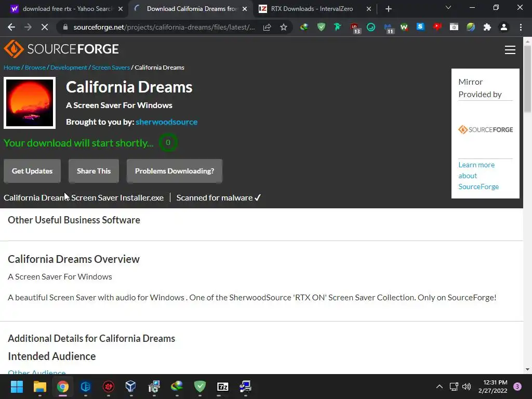Show hidden system tray icons
Screen dimensions: 532x399
[x=440, y=387]
